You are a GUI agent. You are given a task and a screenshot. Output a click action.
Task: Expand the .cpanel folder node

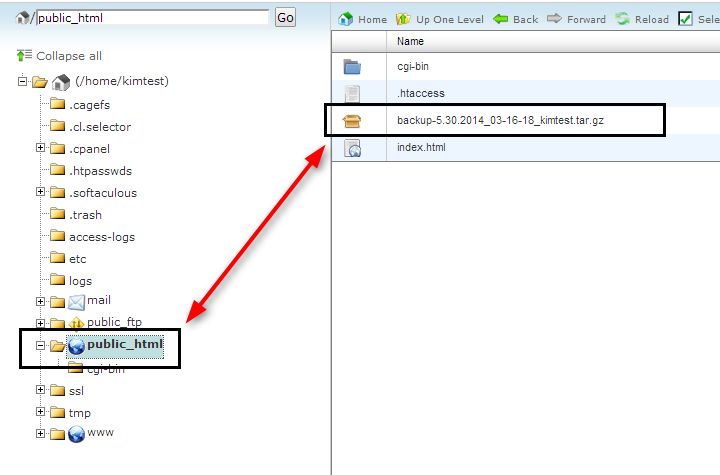pyautogui.click(x=40, y=147)
